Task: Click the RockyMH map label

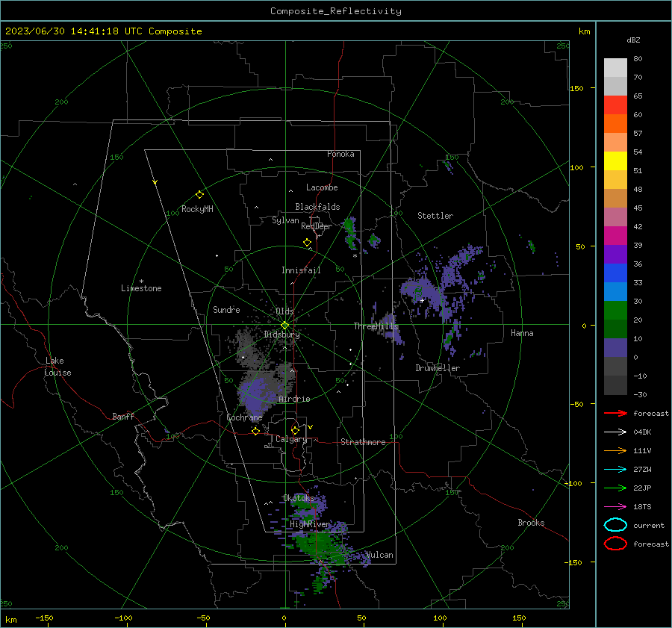Action: [197, 209]
